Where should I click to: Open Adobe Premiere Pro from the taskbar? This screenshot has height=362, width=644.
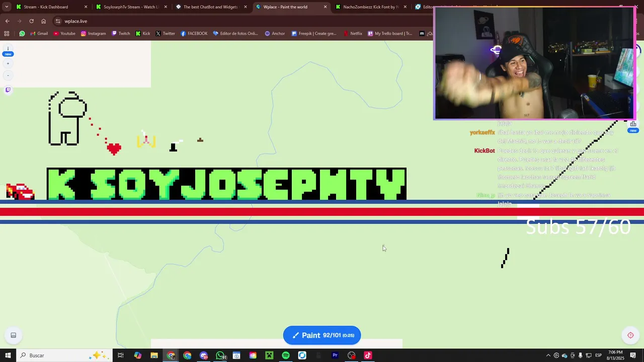[335, 355]
